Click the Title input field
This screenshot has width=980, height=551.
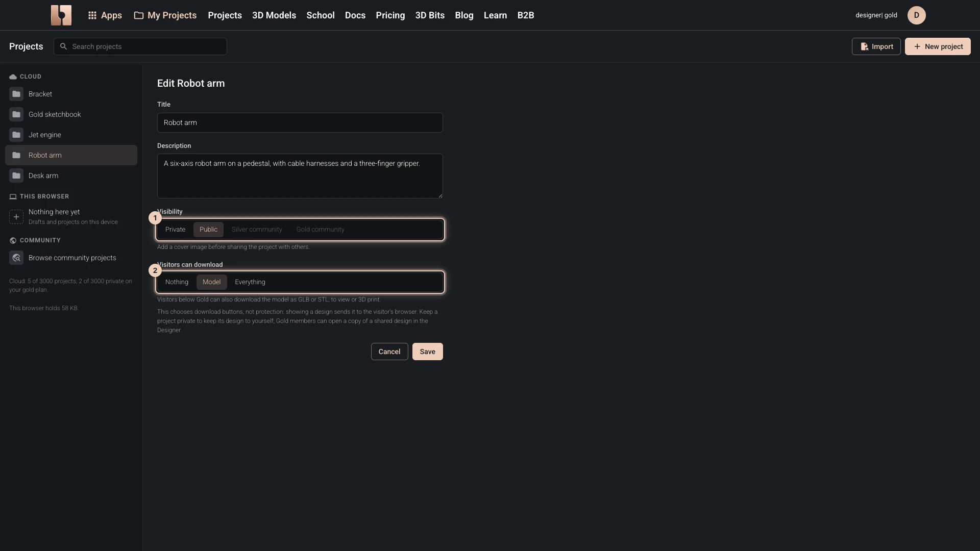(x=300, y=122)
